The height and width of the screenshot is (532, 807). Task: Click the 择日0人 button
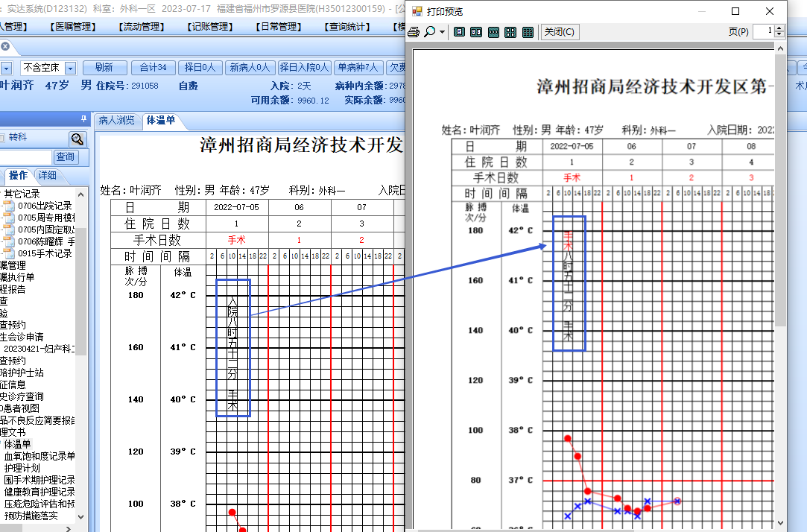[200, 67]
